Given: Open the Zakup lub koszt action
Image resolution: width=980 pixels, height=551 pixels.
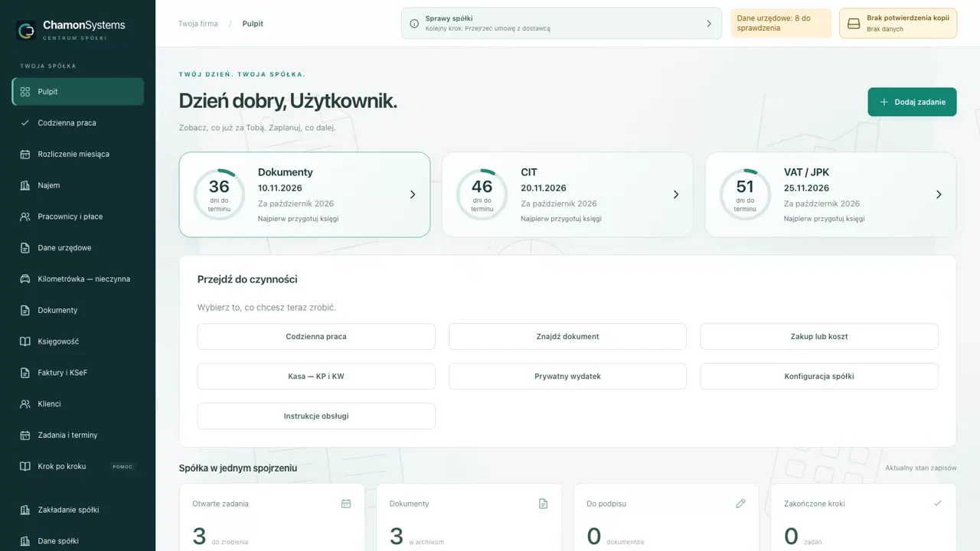Looking at the screenshot, I should coord(819,337).
